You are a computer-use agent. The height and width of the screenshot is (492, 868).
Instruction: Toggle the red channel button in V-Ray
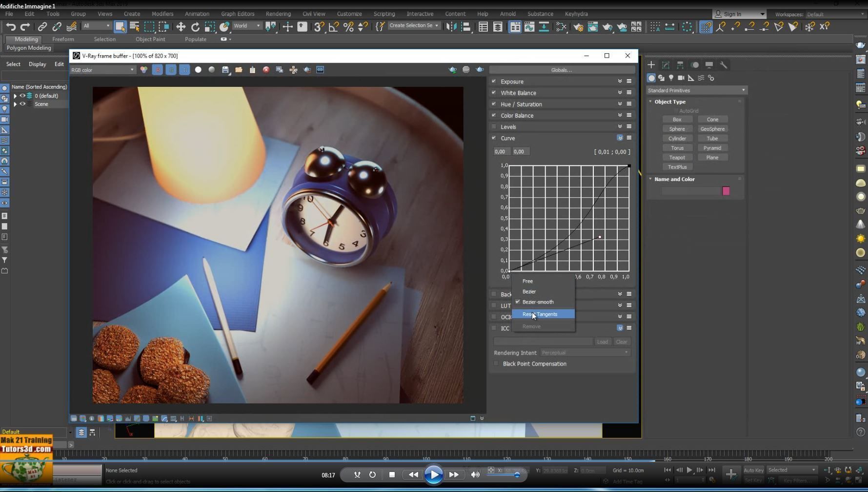click(x=158, y=70)
